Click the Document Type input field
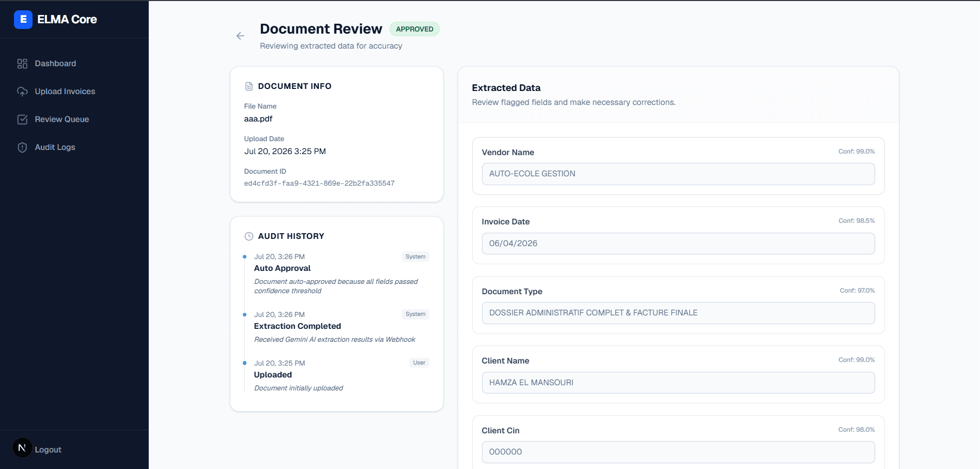The image size is (980, 469). click(678, 313)
